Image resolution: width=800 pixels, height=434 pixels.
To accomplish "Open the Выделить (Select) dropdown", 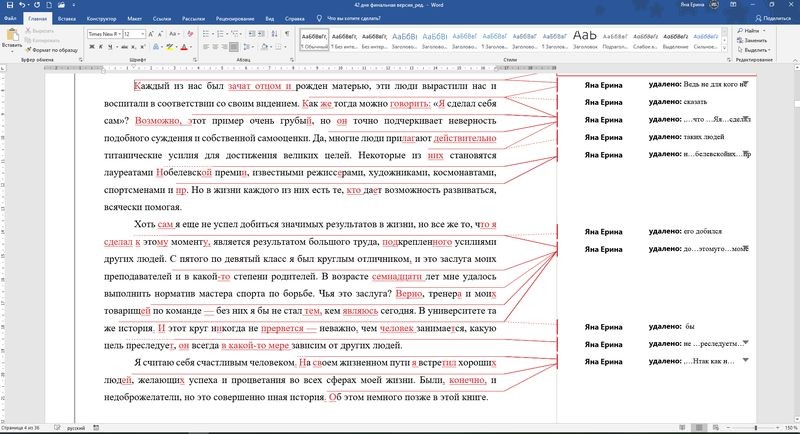I will click(x=754, y=50).
